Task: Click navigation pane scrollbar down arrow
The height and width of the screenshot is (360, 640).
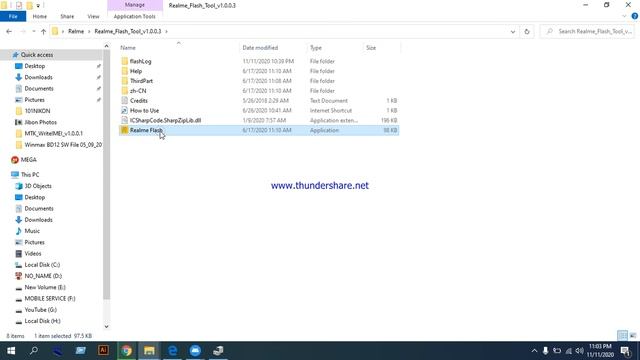Action: point(106,326)
